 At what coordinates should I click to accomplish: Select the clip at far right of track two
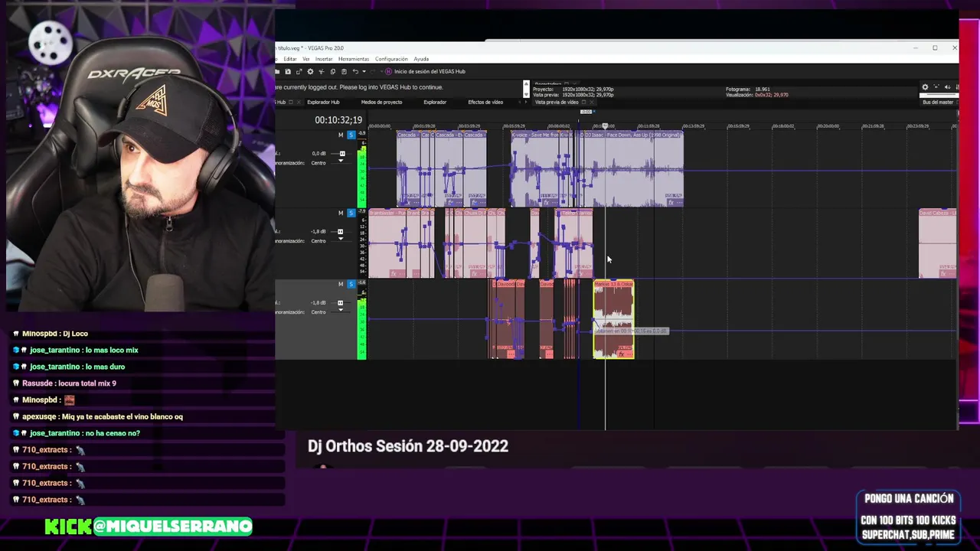(938, 243)
